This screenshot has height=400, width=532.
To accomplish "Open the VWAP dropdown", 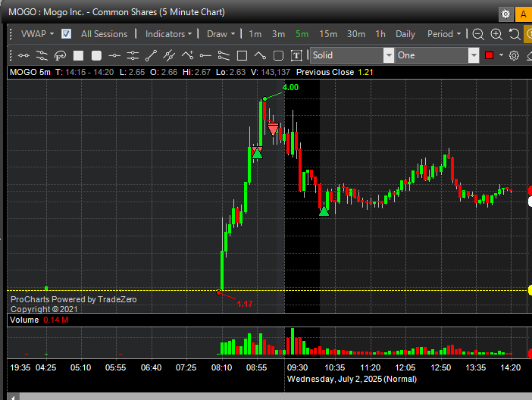I will 37,34.
